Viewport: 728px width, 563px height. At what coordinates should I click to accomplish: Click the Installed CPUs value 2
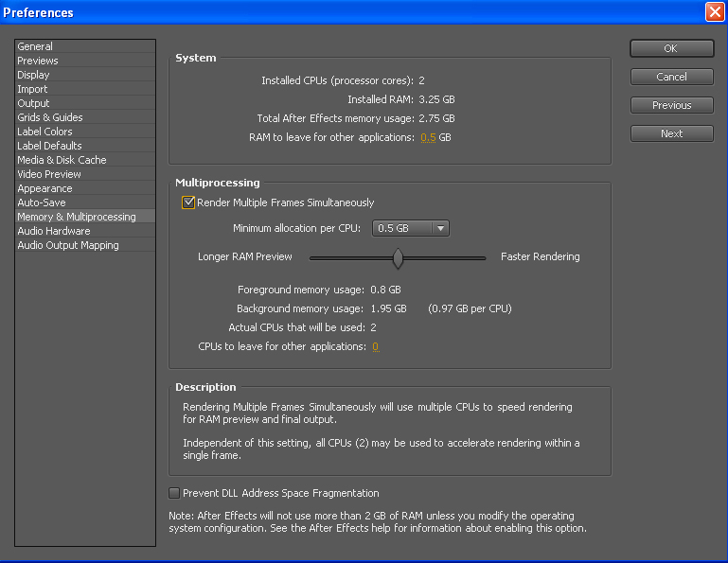click(421, 80)
